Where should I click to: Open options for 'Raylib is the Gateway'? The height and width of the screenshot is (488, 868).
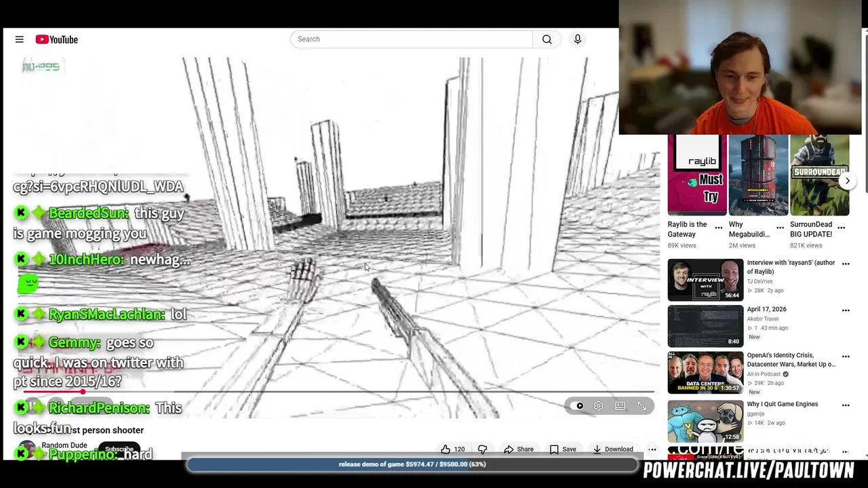tap(719, 228)
